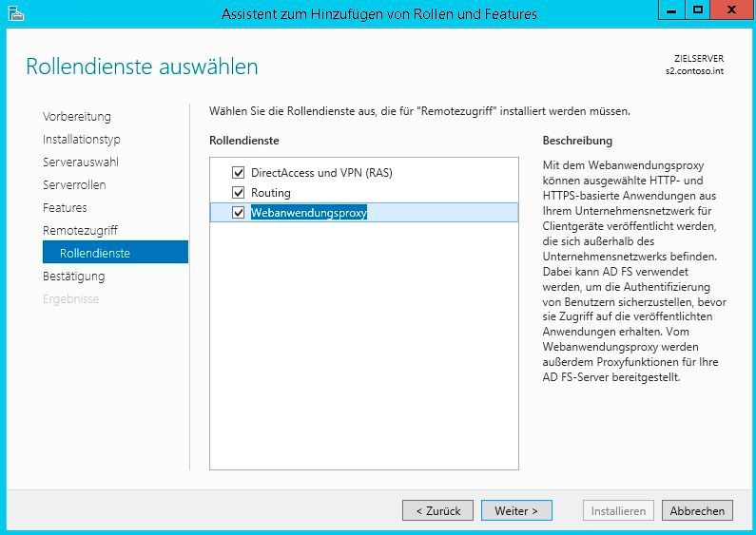The image size is (756, 535).
Task: Navigate to the Features step
Action: [65, 208]
